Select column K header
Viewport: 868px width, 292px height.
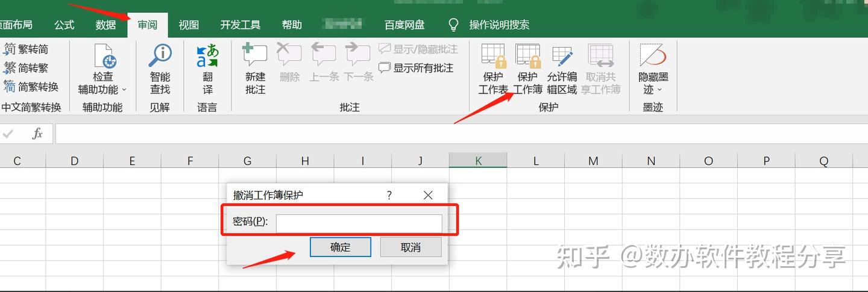coord(478,161)
